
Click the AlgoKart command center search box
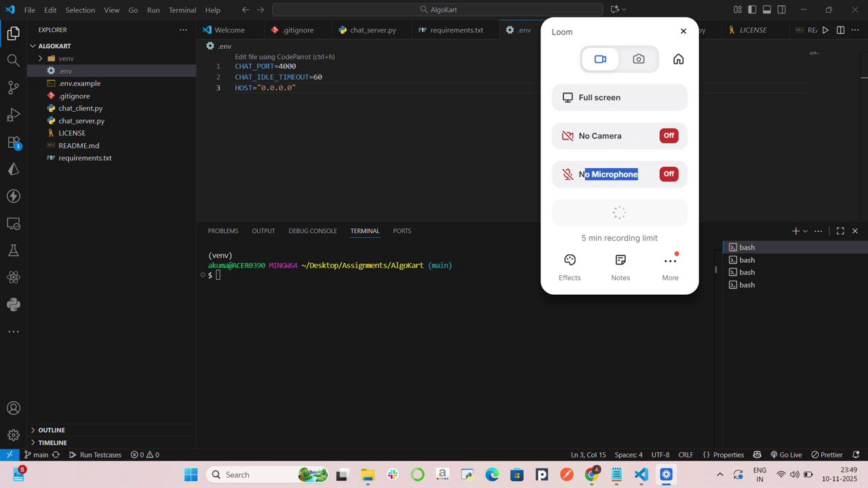click(x=437, y=9)
